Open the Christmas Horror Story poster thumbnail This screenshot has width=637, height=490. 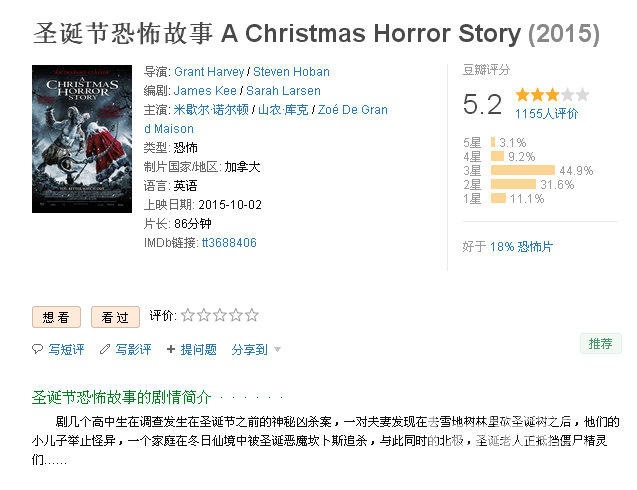pos(82,139)
